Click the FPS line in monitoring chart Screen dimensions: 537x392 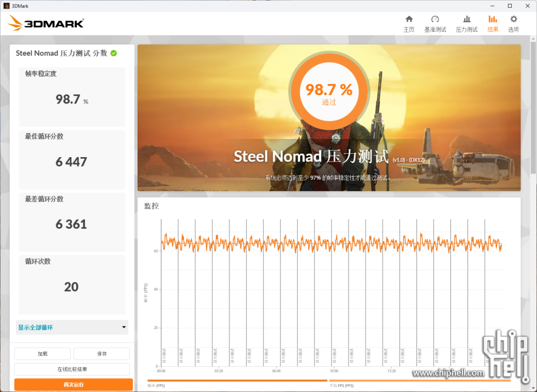(331, 243)
